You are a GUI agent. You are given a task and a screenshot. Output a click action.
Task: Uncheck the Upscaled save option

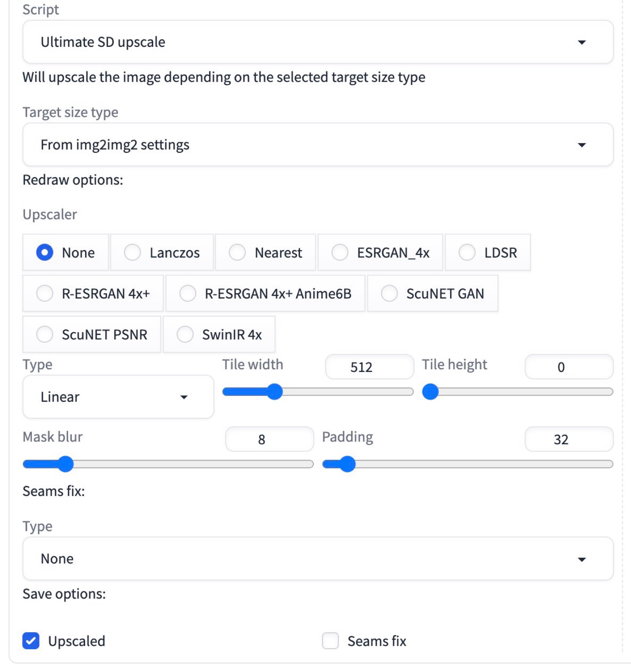click(x=31, y=641)
